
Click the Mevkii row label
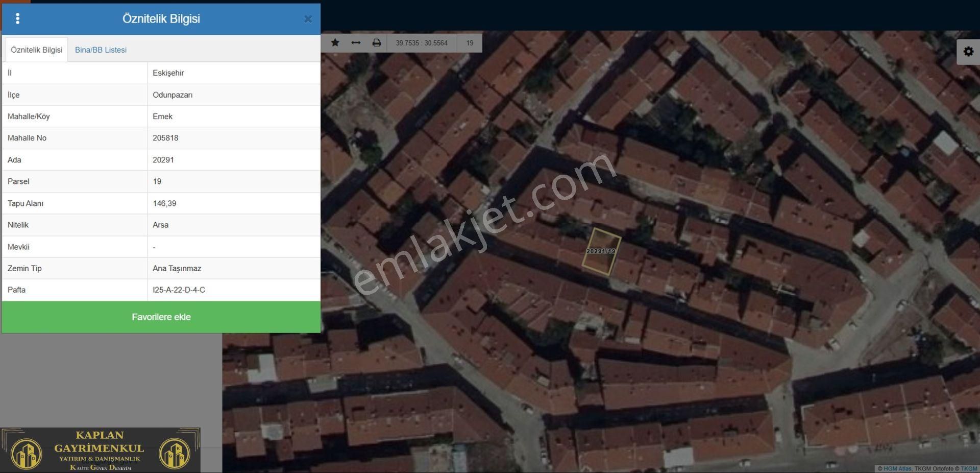coord(18,247)
